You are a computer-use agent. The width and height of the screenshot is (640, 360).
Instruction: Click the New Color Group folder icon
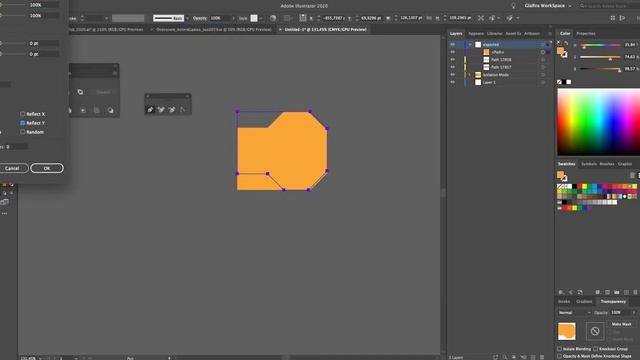tap(617, 292)
